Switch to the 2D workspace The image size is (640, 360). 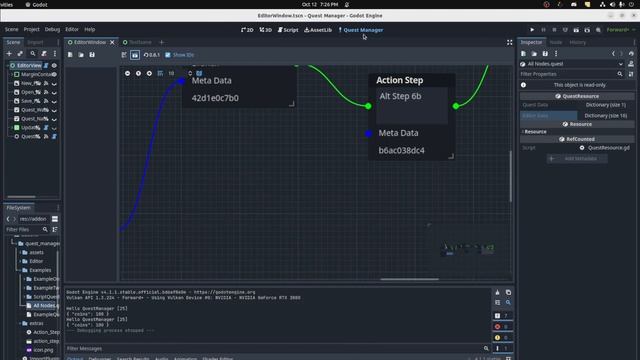[x=247, y=30]
